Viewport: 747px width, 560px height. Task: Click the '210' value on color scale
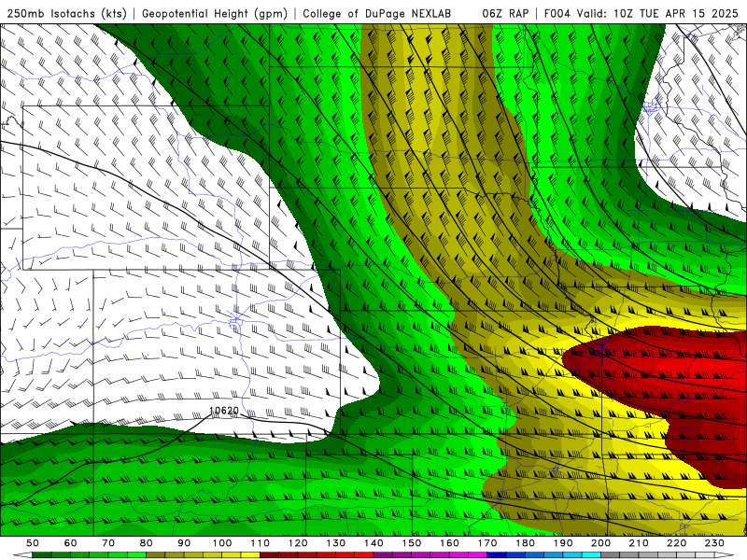[x=639, y=543]
